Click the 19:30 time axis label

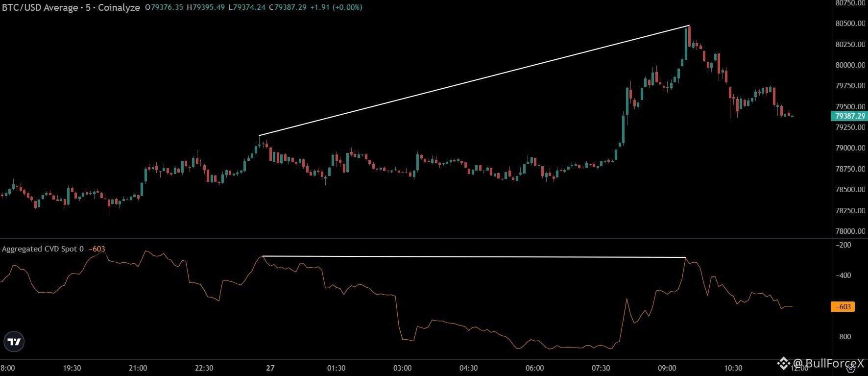tap(72, 368)
